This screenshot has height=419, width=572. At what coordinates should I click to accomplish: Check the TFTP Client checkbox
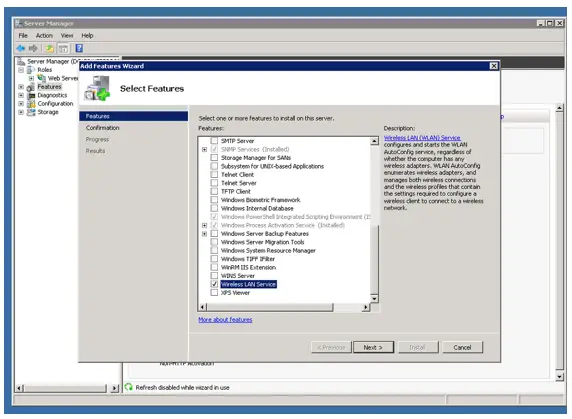point(214,191)
